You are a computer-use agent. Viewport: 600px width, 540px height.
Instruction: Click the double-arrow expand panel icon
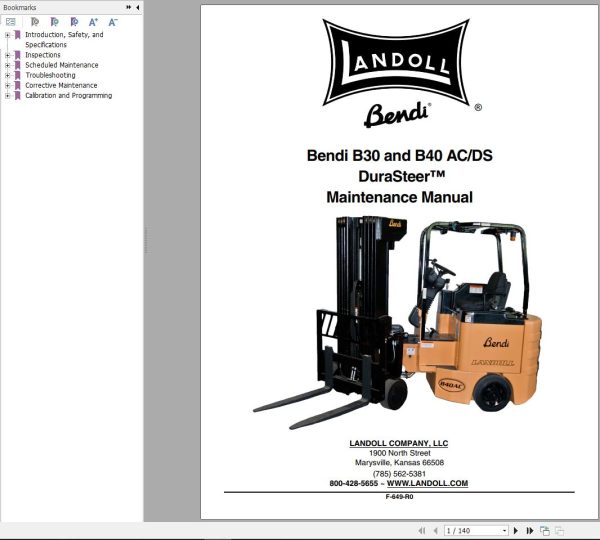tap(129, 7)
